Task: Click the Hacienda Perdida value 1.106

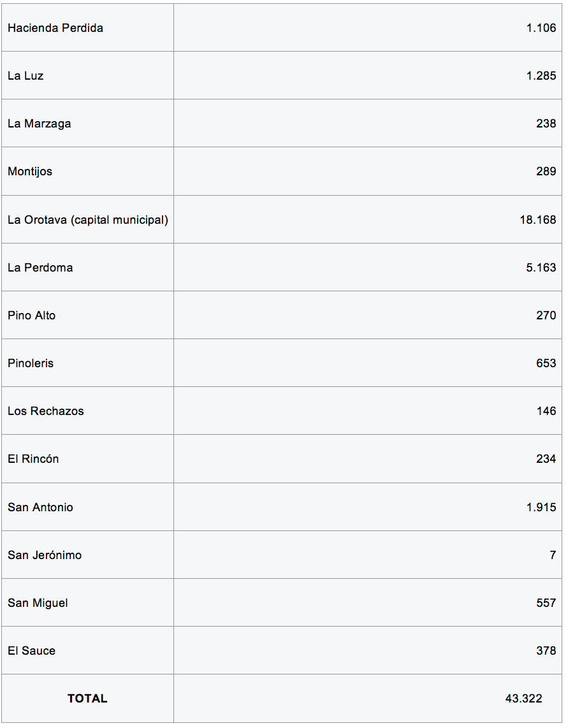Action: (x=541, y=28)
